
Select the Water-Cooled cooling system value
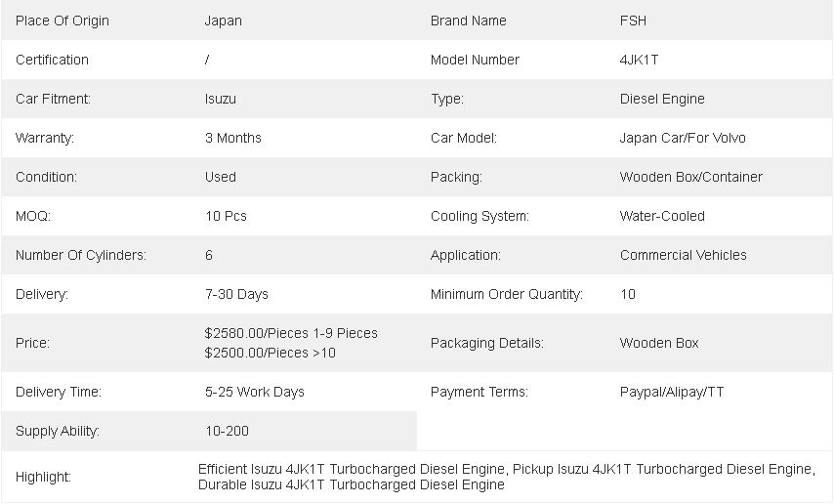[x=662, y=216]
